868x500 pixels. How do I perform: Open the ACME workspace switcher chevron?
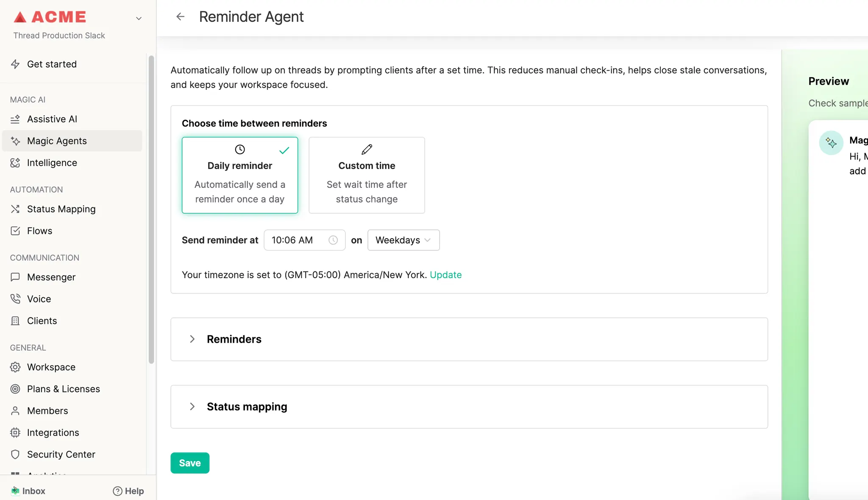coord(139,18)
